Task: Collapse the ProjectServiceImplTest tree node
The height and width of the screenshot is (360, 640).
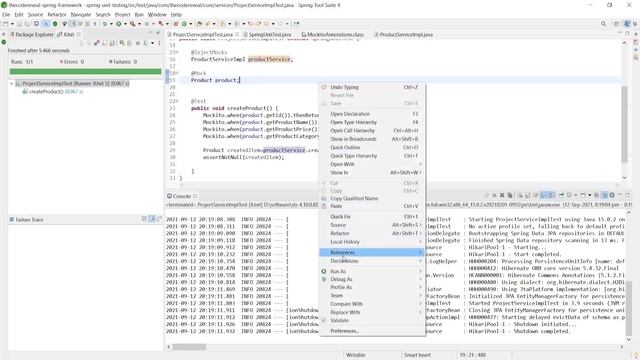Action: 12,84
